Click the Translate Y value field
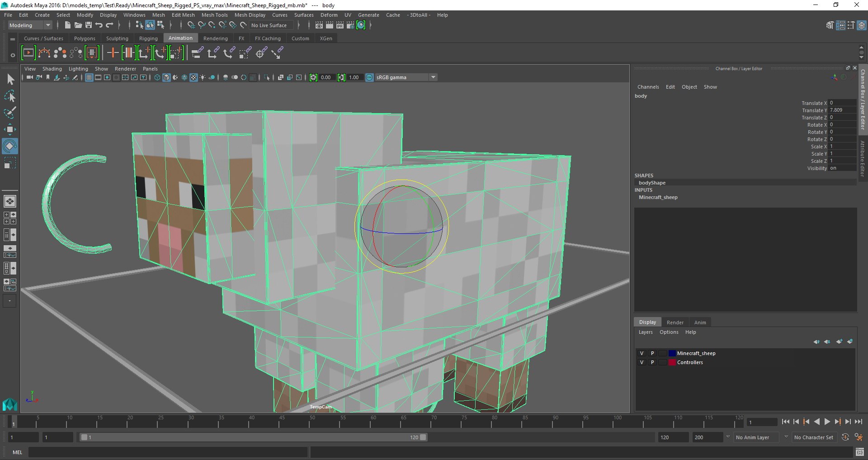The image size is (868, 460). point(842,110)
